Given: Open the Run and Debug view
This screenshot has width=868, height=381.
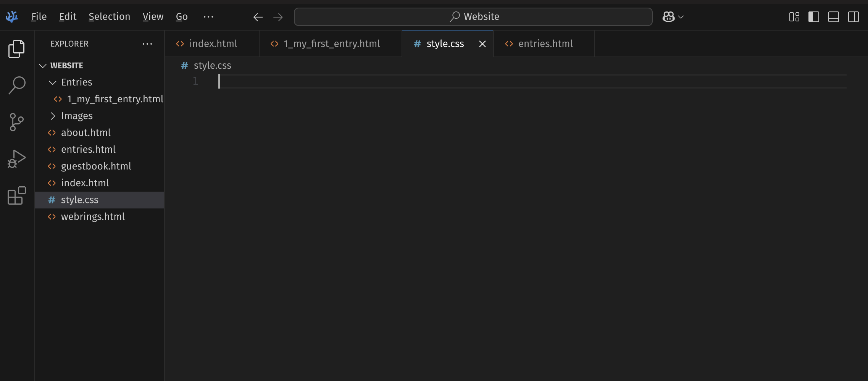Looking at the screenshot, I should pyautogui.click(x=16, y=159).
